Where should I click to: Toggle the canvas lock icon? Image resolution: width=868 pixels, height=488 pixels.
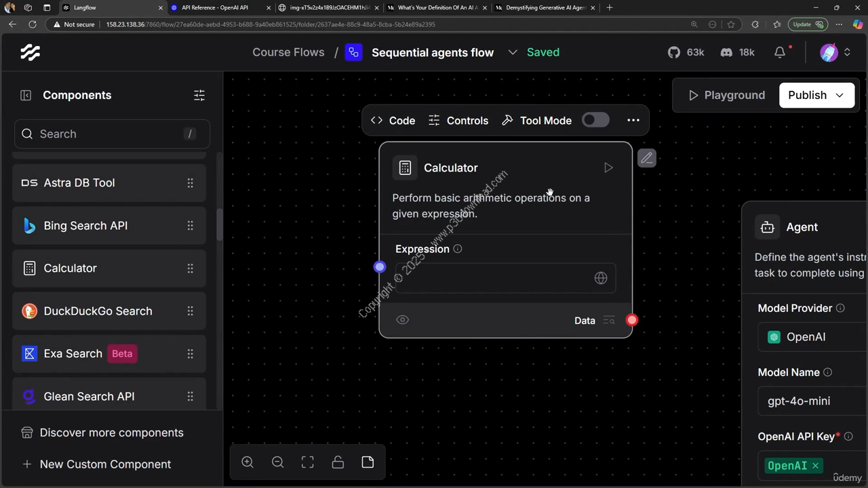point(338,462)
